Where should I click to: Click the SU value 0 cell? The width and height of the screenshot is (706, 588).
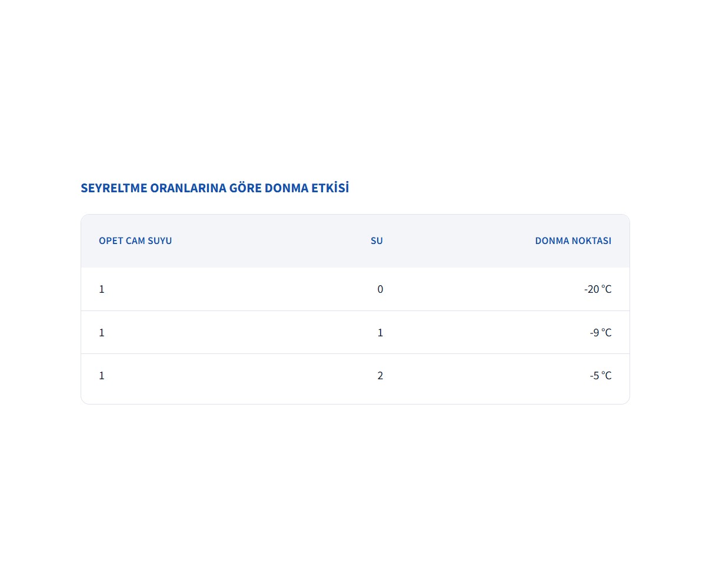coord(380,289)
